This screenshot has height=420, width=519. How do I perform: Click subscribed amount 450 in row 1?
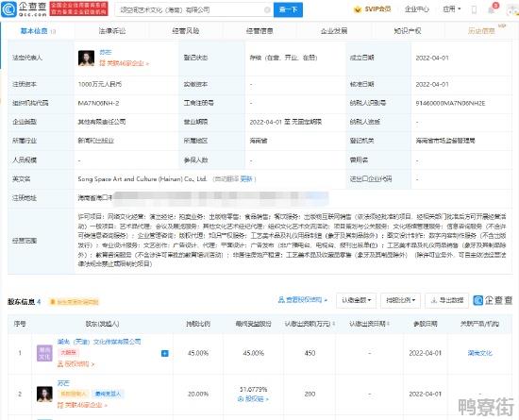click(x=310, y=353)
